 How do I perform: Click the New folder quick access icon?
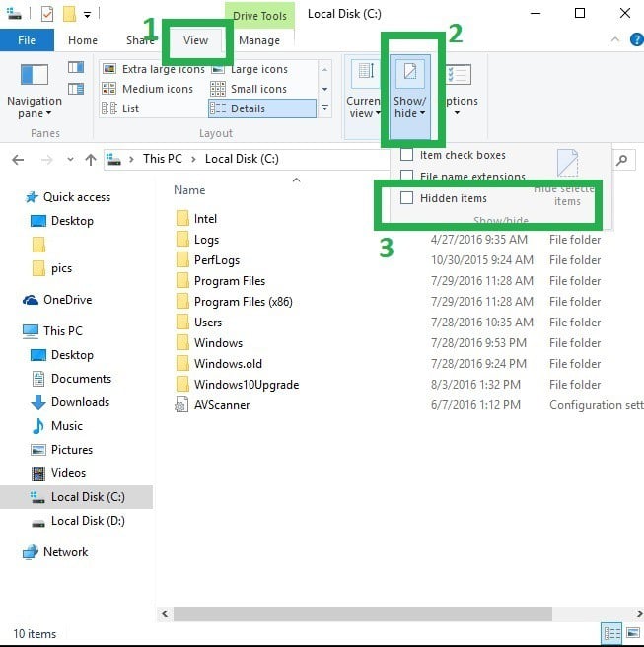tap(69, 14)
